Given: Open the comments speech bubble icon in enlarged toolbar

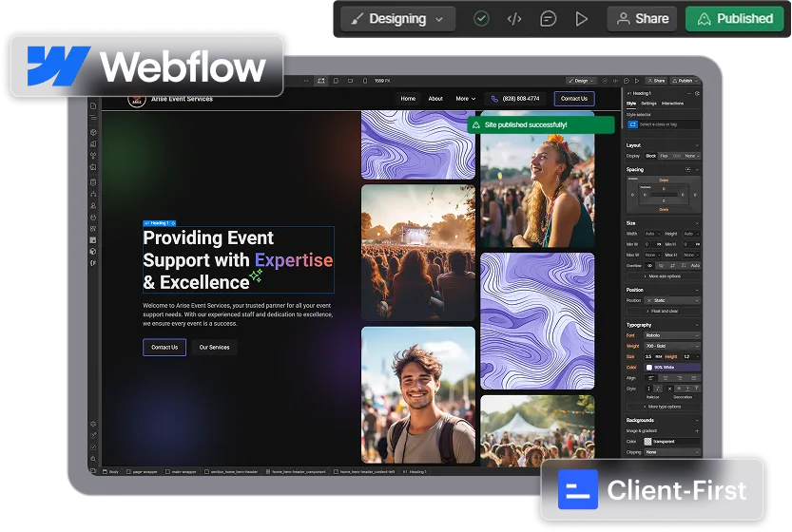Looking at the screenshot, I should (548, 19).
